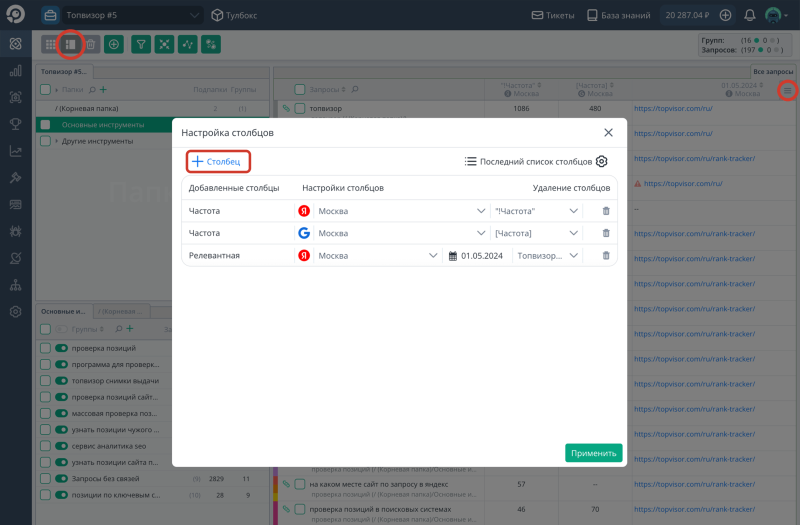This screenshot has height=525, width=800.
Task: Toggle the switch for "Запросы без связей" group
Action: click(x=61, y=478)
